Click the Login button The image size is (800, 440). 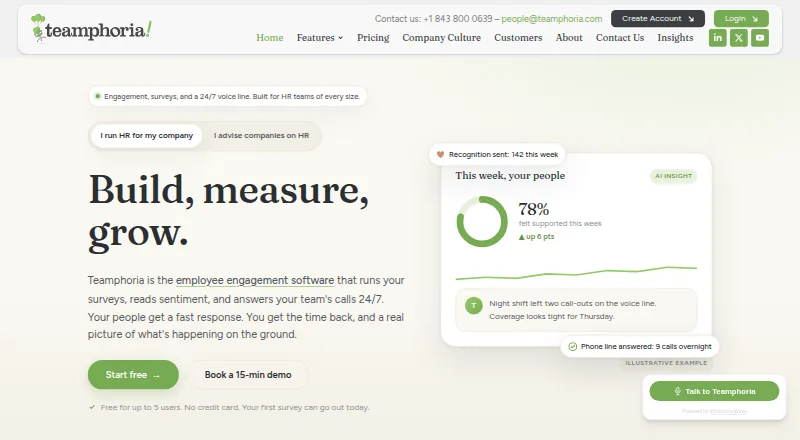(741, 18)
